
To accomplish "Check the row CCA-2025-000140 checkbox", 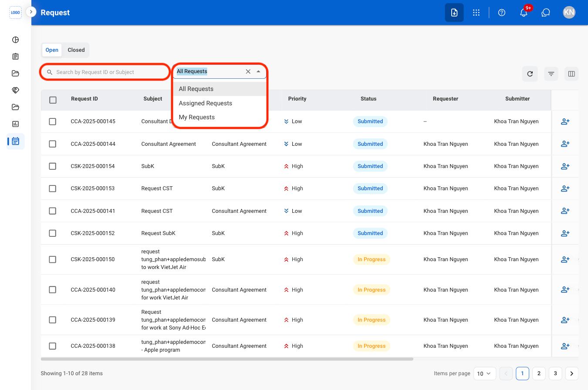I will pos(53,289).
